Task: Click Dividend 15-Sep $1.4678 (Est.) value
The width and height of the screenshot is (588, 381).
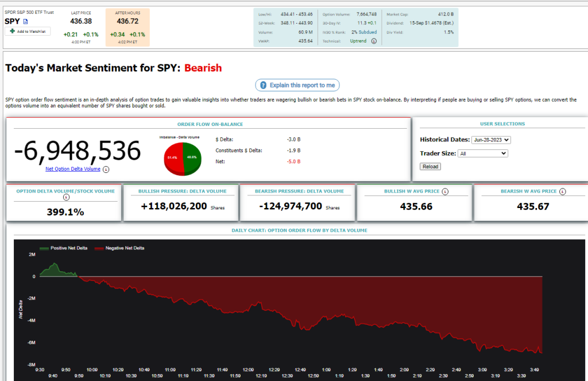Action: pos(431,23)
